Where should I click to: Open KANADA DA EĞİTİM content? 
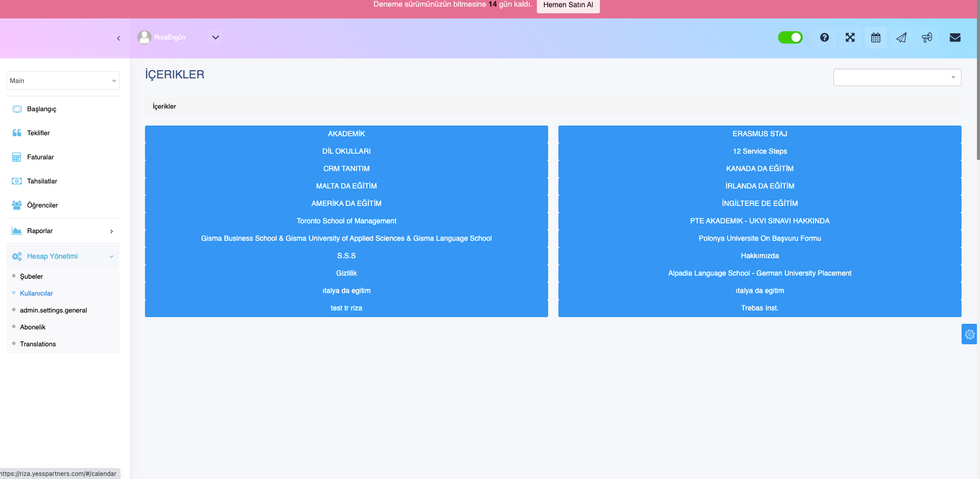760,169
